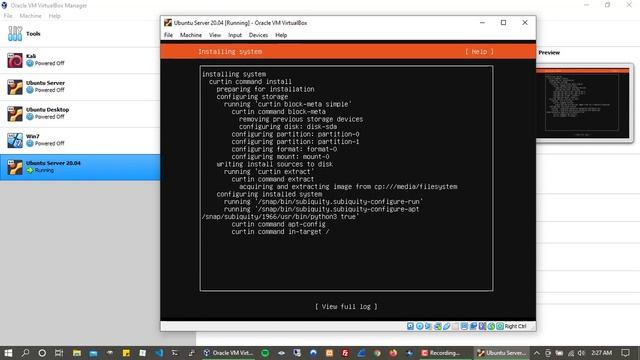Open network status in system tray
The image size is (640, 360).
[571, 353]
